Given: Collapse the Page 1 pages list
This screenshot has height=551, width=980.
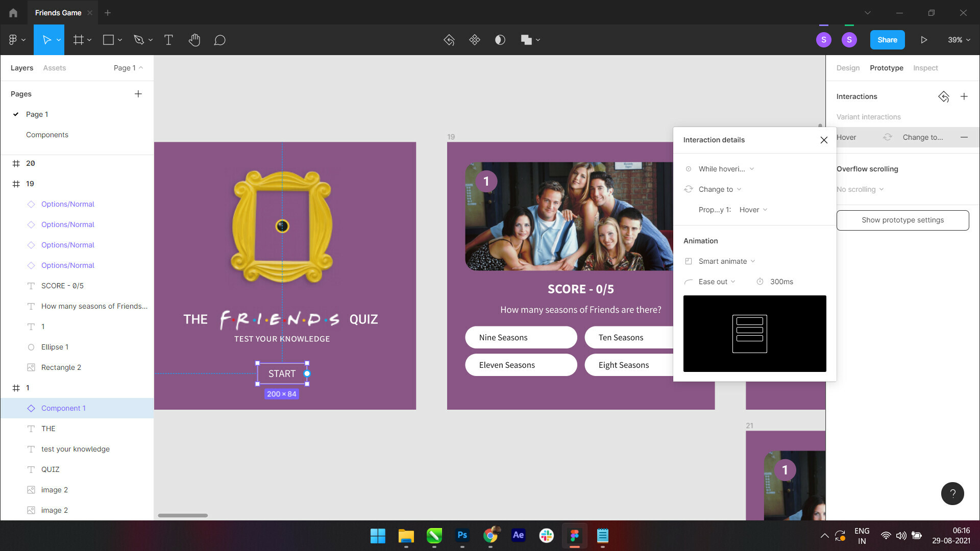Looking at the screenshot, I should pos(129,68).
